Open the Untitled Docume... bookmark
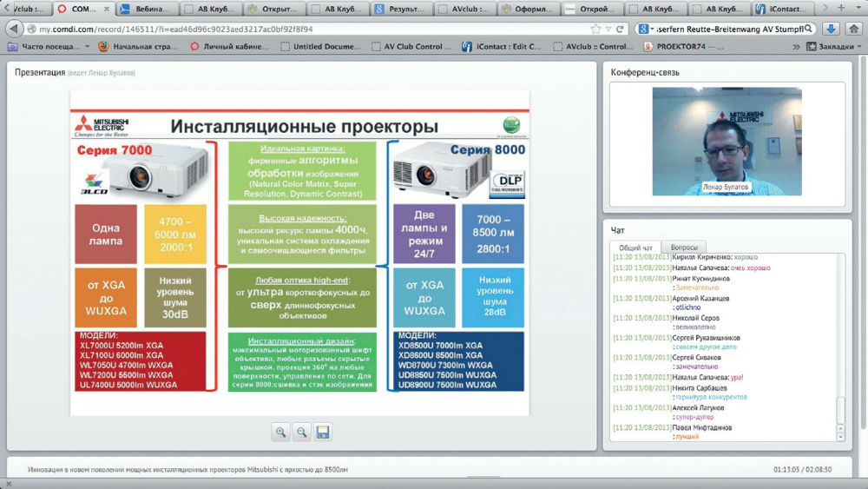This screenshot has height=489, width=868. 320,47
